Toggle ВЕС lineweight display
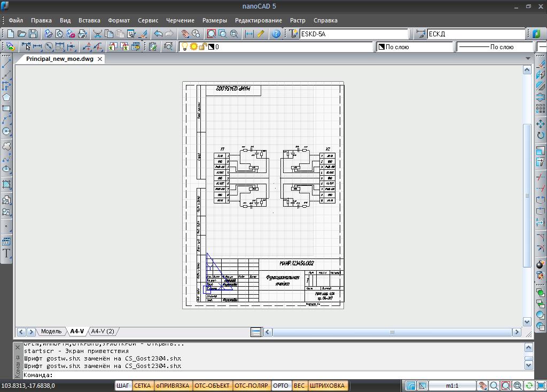547x392 pixels. click(299, 386)
